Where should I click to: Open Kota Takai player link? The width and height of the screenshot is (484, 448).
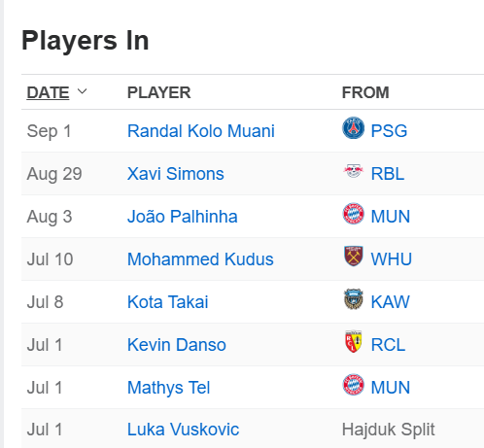pyautogui.click(x=168, y=302)
